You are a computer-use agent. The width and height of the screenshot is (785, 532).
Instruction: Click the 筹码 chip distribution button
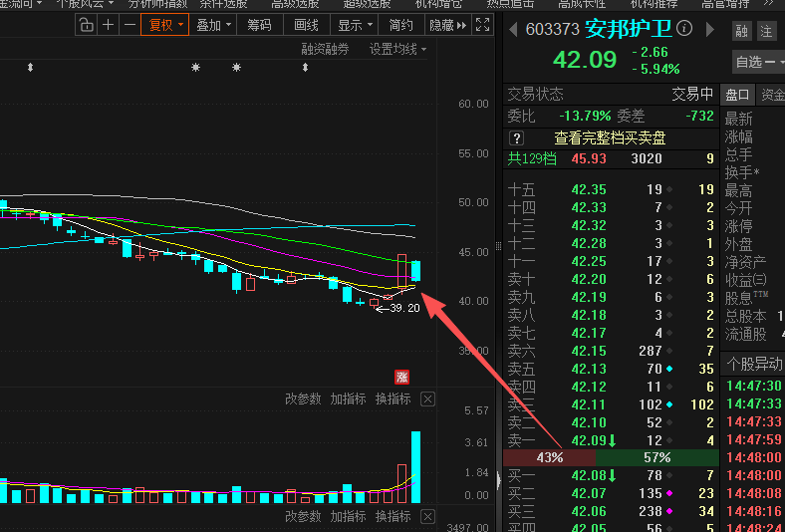click(259, 25)
